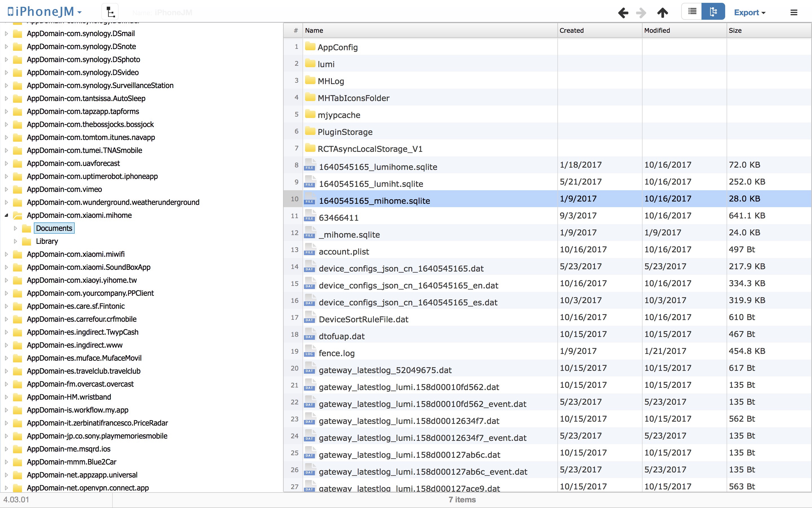Open the hamburger menu
Screen dimensions: 812x508
point(794,12)
